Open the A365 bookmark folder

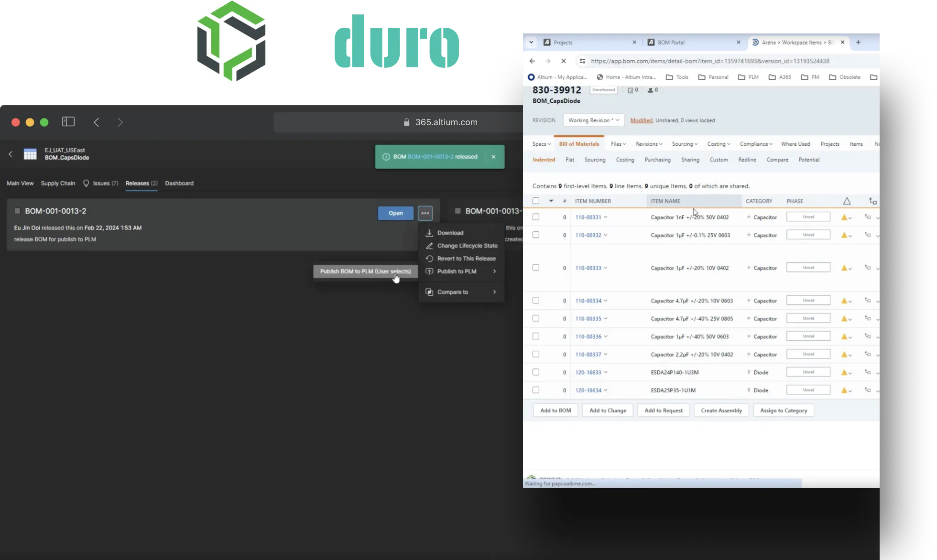click(780, 77)
